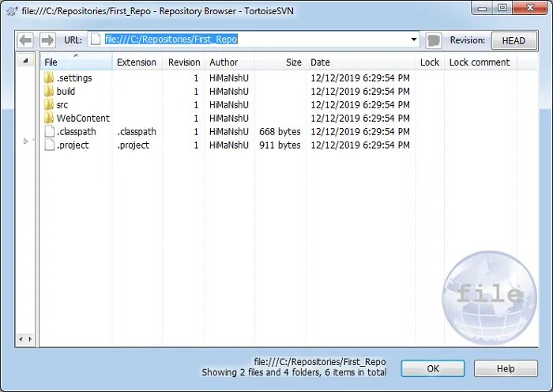Expand the tree node triangle in left pane

point(25,141)
